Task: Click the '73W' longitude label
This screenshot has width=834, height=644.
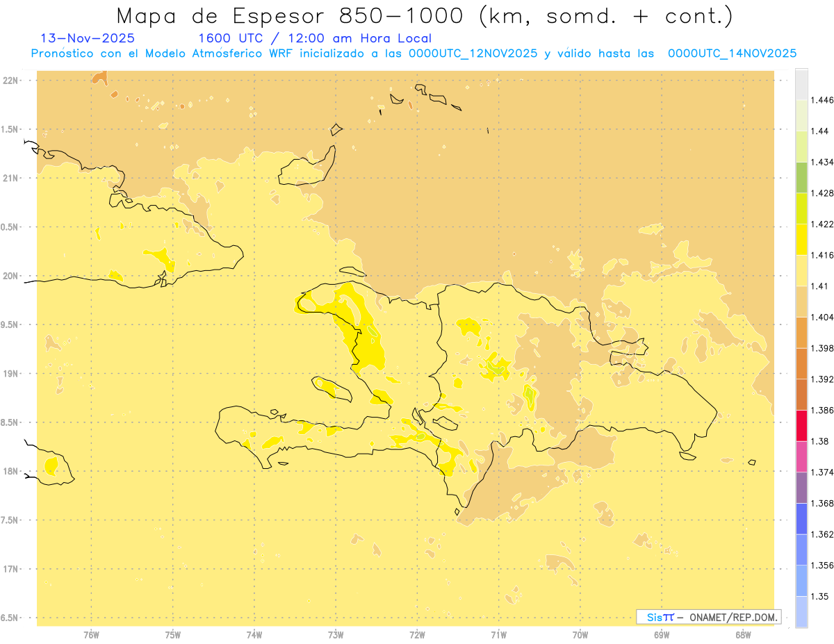Action: click(336, 635)
